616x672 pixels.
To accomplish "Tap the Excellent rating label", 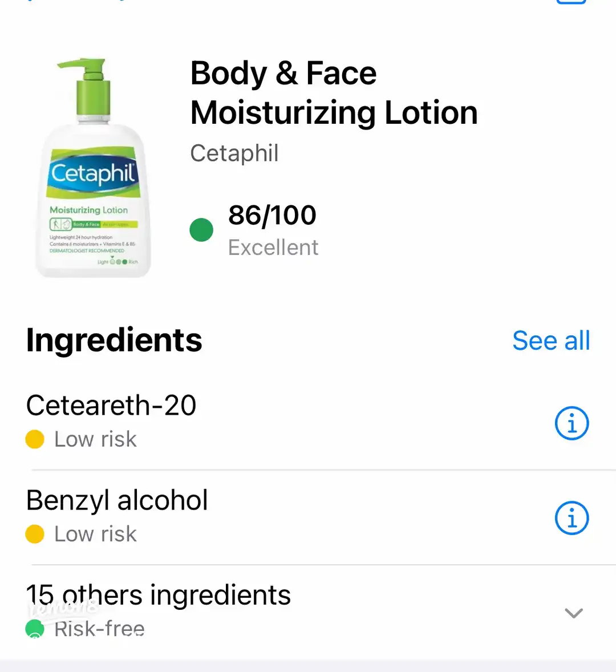I will pyautogui.click(x=273, y=248).
